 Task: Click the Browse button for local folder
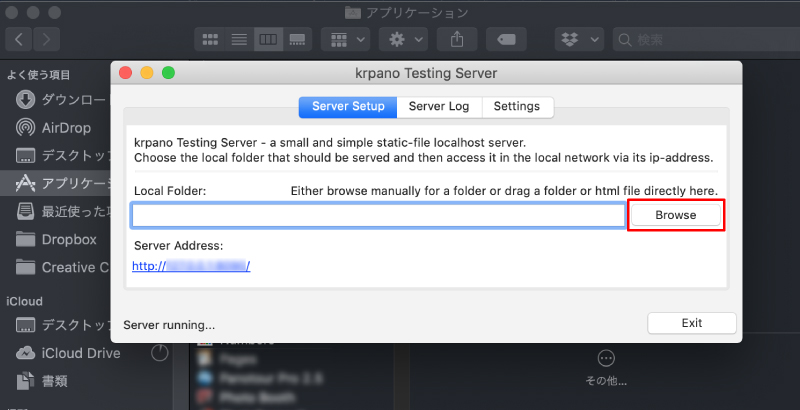(676, 215)
